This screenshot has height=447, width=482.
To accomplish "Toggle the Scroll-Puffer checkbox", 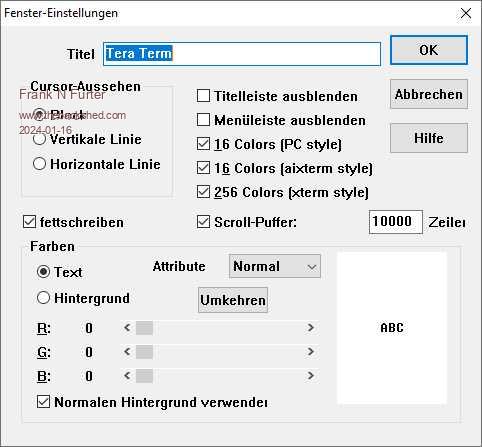I will point(203,222).
